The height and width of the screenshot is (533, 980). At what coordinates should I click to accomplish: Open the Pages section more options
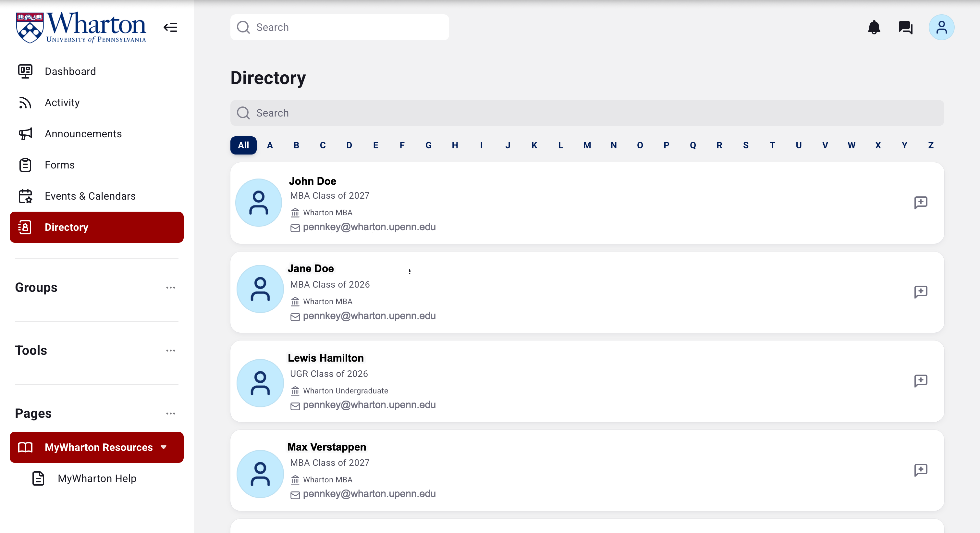[x=170, y=414]
